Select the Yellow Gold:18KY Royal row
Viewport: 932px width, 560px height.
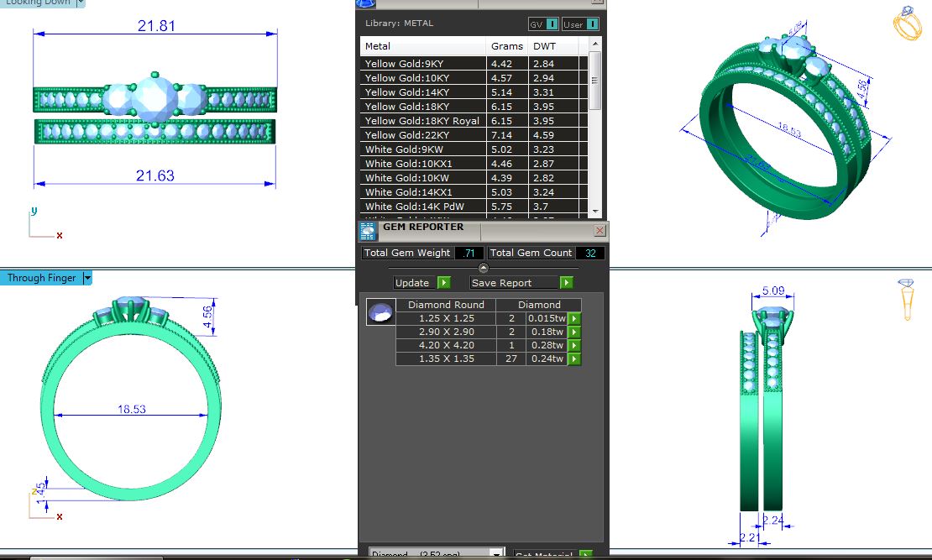pos(474,121)
